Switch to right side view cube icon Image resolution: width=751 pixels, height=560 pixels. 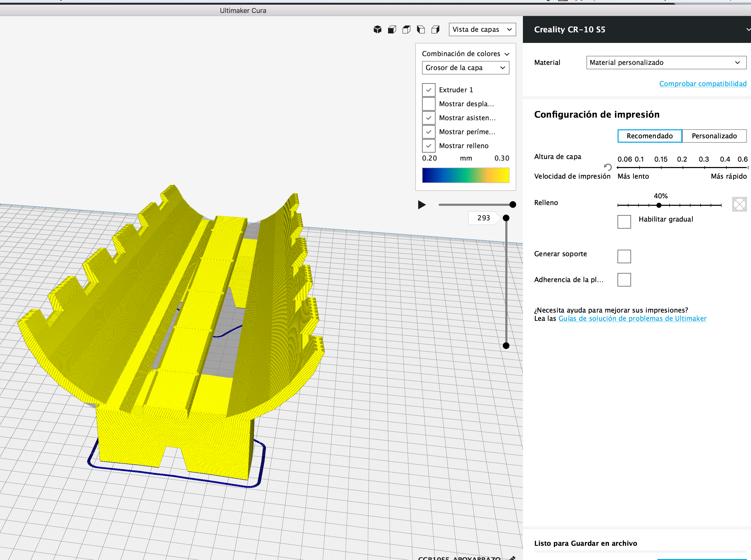click(435, 29)
